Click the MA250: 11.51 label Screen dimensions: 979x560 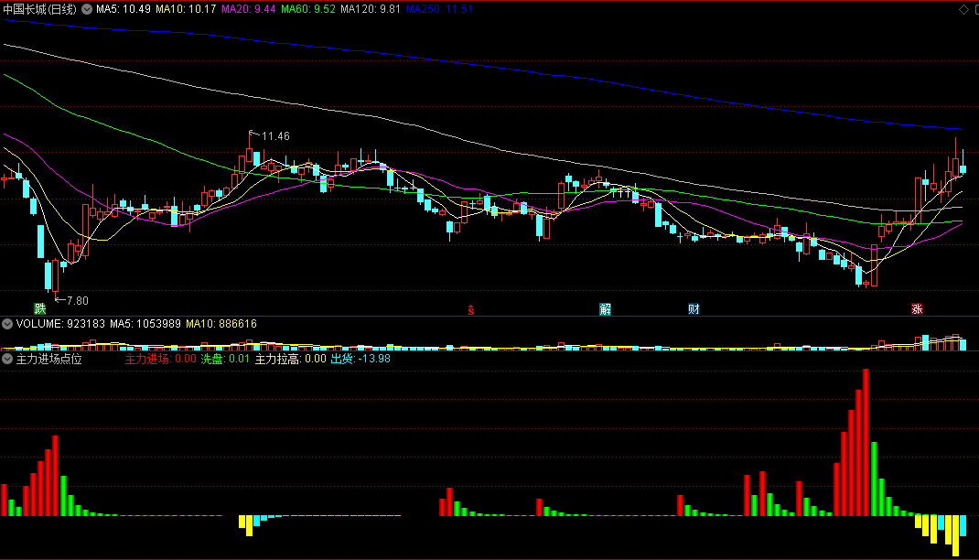click(439, 9)
